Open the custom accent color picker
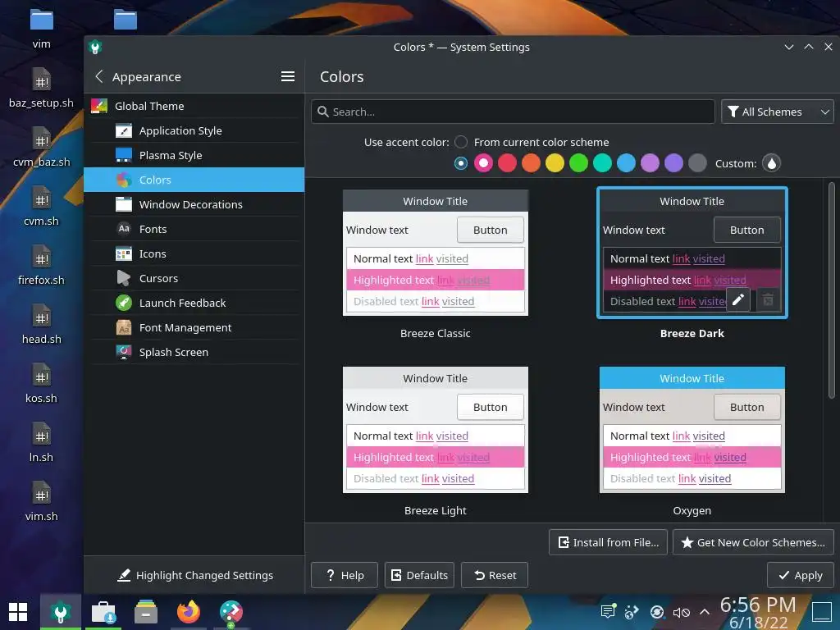 click(771, 163)
